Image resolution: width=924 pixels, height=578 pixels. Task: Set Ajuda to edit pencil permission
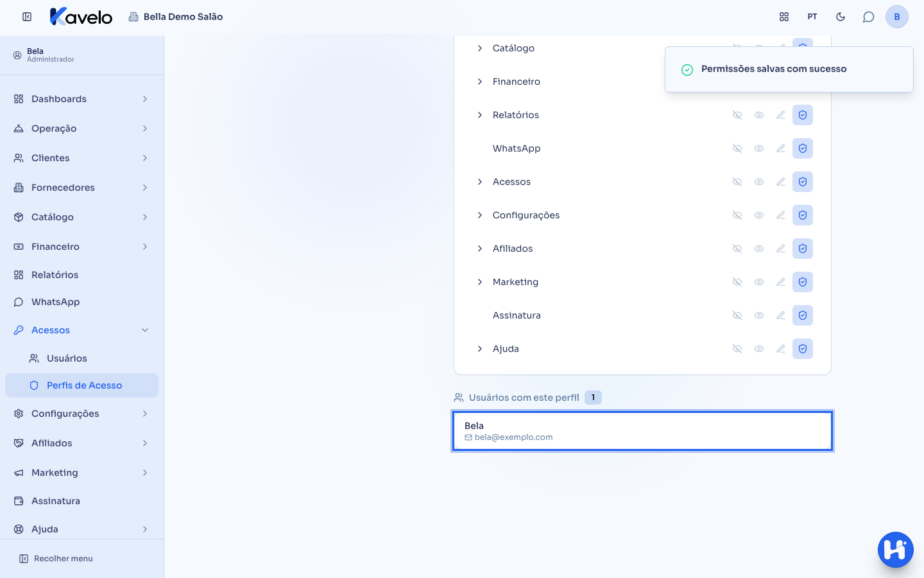tap(781, 349)
